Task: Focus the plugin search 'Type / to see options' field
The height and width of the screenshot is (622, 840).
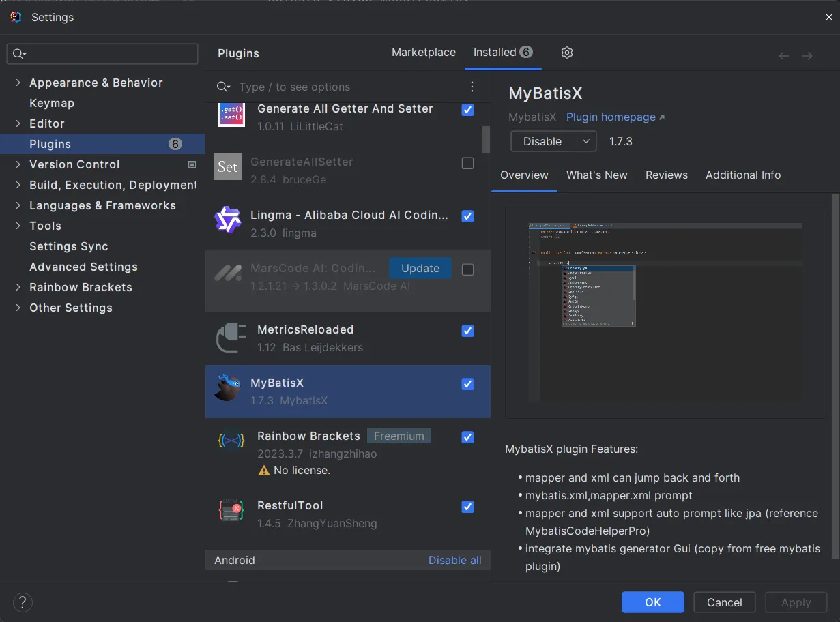Action: point(348,87)
